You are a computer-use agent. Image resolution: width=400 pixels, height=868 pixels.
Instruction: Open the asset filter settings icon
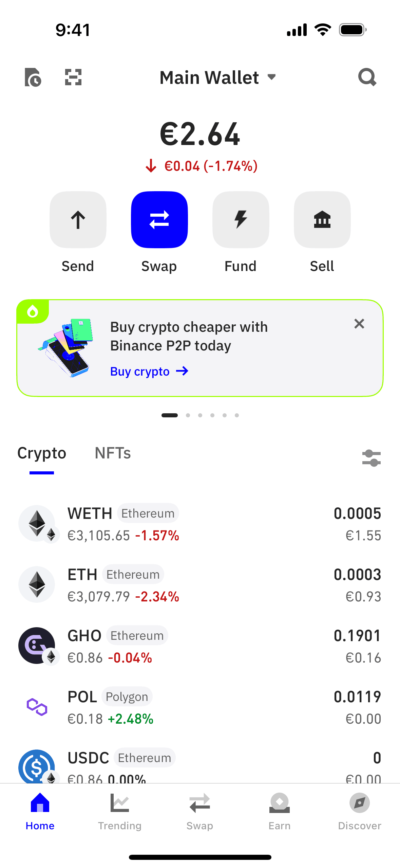click(371, 458)
